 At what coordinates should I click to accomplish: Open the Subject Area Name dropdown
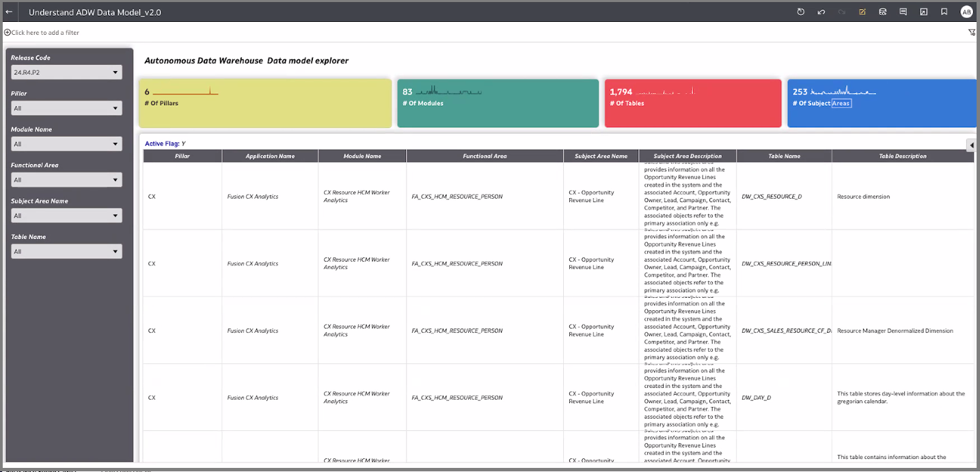[66, 215]
